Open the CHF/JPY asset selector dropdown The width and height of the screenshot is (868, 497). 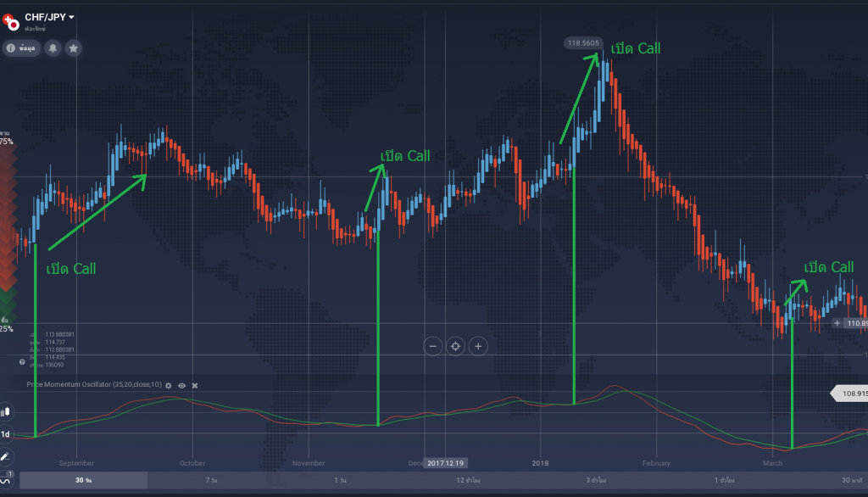pyautogui.click(x=47, y=15)
